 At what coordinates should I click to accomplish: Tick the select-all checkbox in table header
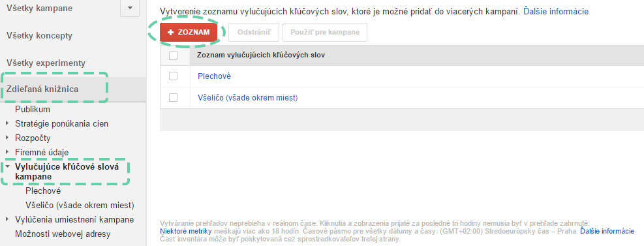click(x=174, y=55)
